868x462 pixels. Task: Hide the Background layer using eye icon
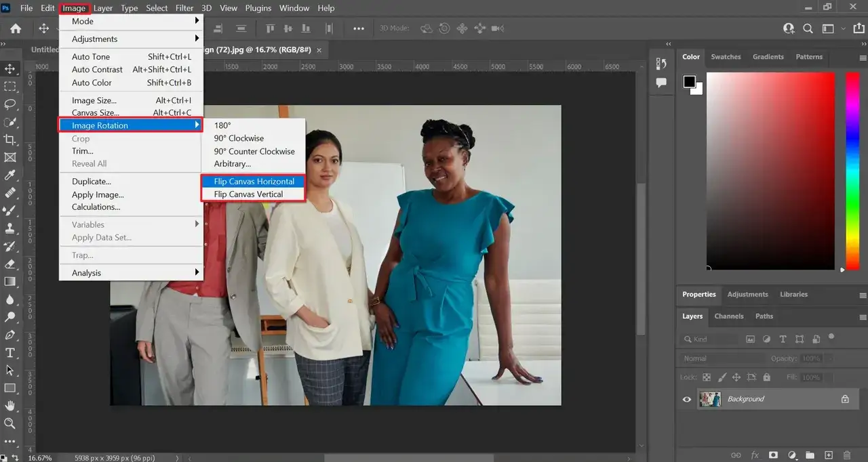tap(687, 399)
